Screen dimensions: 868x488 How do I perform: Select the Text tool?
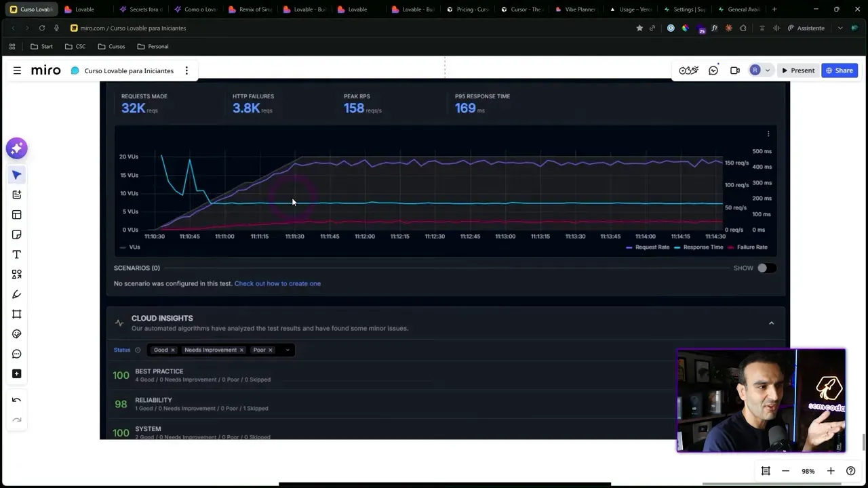pos(16,254)
